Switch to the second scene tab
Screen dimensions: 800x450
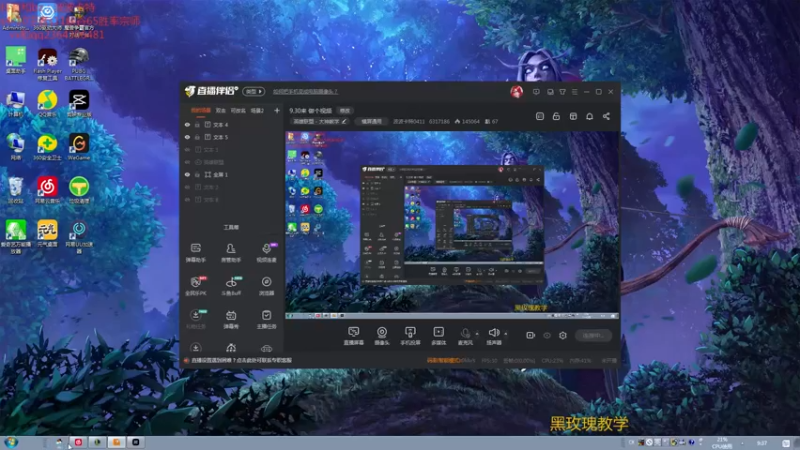pyautogui.click(x=220, y=110)
